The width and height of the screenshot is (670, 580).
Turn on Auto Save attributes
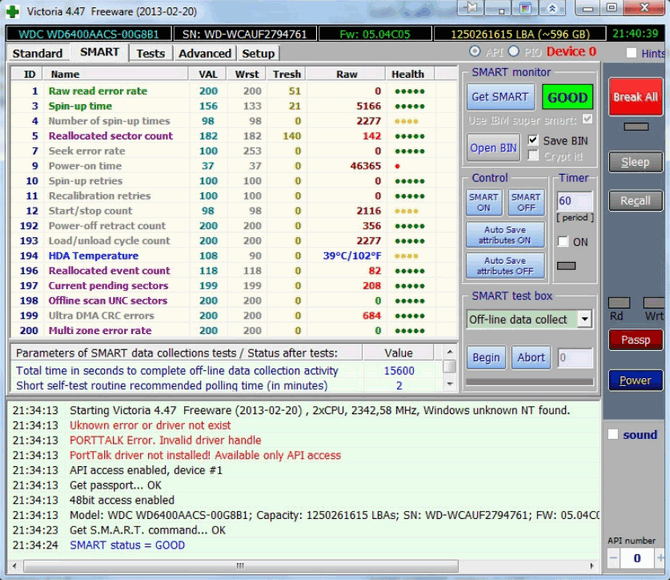pos(503,235)
